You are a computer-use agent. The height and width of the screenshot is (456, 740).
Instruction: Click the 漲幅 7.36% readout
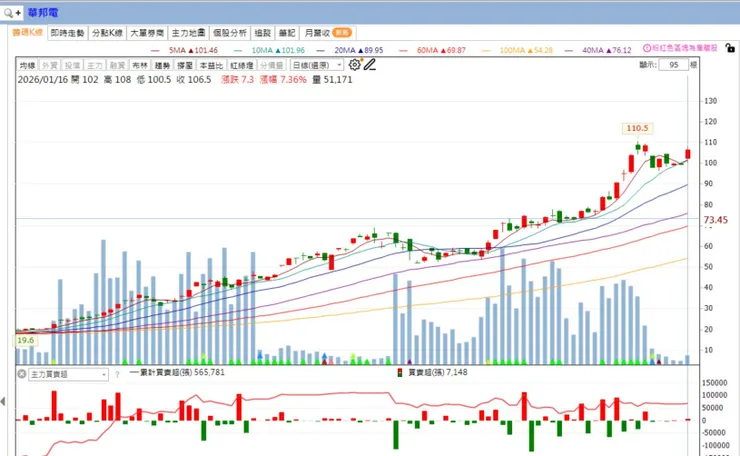point(283,80)
